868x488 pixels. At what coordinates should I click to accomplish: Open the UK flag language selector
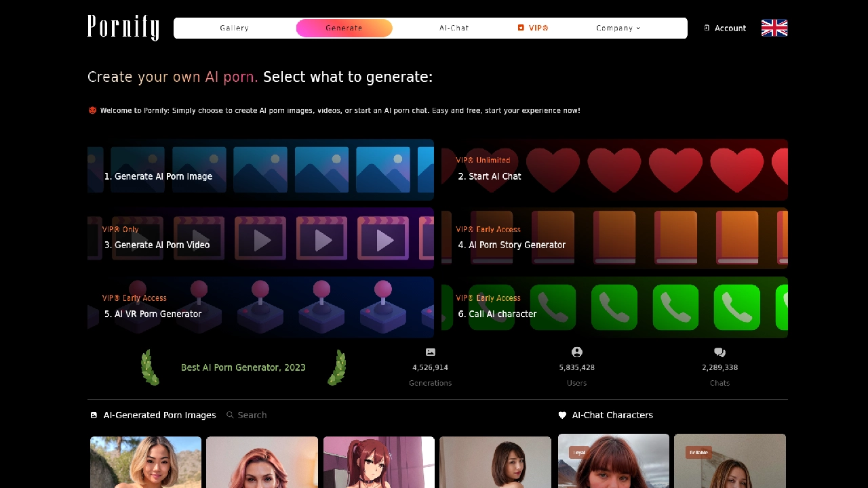pyautogui.click(x=774, y=28)
